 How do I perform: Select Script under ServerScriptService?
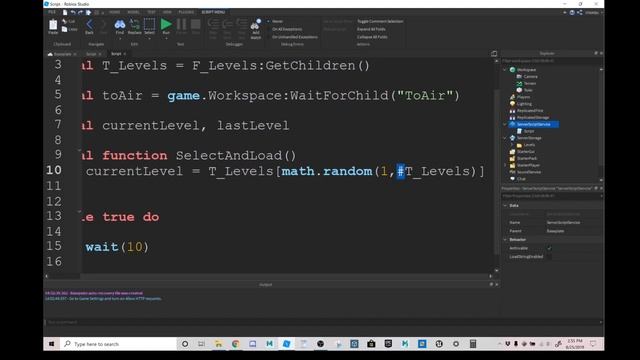(529, 131)
